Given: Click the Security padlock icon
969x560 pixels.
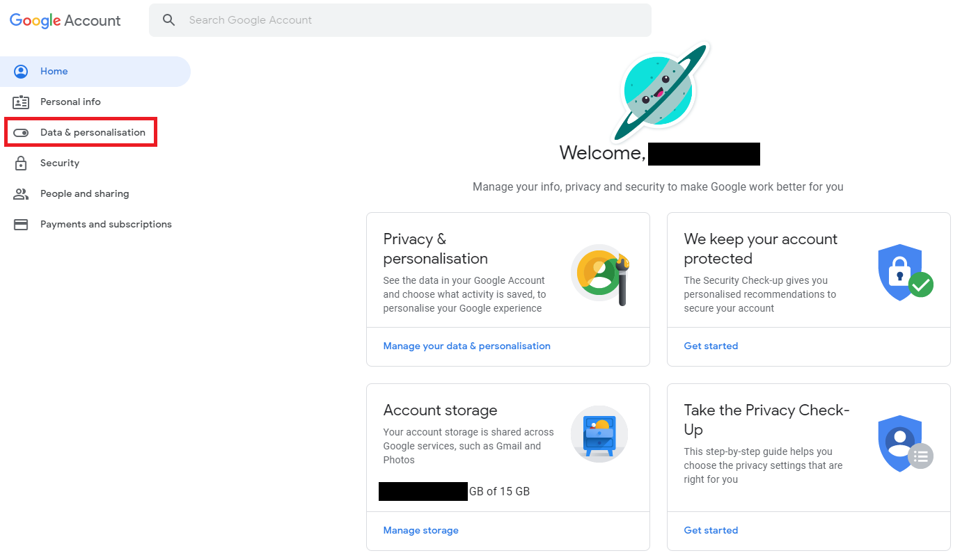Looking at the screenshot, I should coord(21,163).
